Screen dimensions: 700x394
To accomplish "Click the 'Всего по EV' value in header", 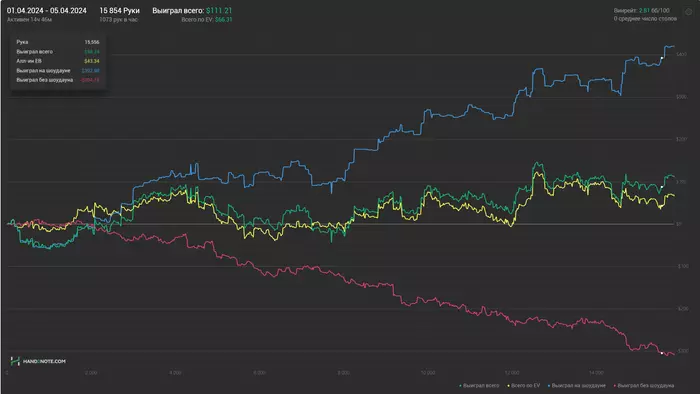I will click(207, 20).
